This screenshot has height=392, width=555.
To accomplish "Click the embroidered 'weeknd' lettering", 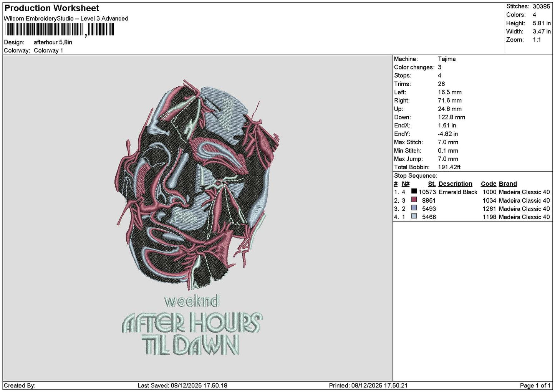I will click(x=192, y=301).
